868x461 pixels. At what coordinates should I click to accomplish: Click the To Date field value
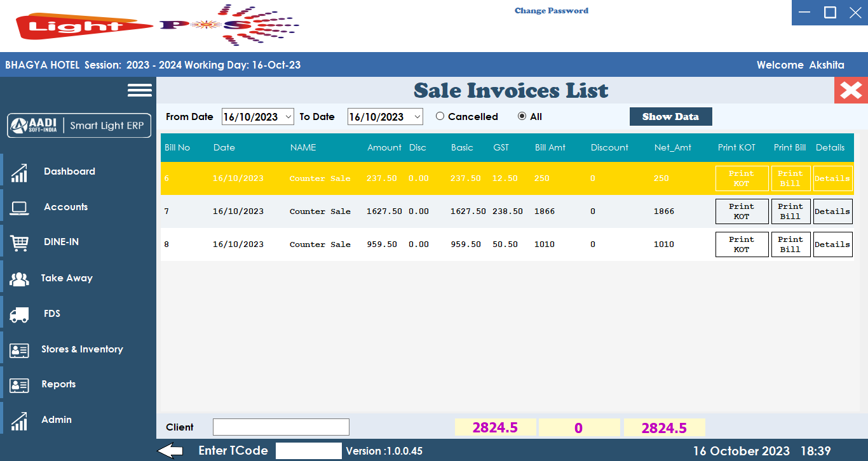coord(377,117)
